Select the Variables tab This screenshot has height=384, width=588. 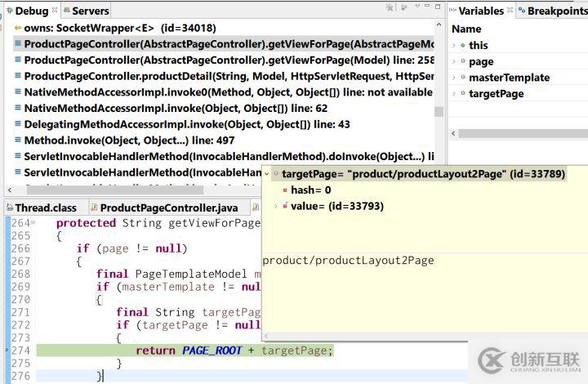[481, 11]
